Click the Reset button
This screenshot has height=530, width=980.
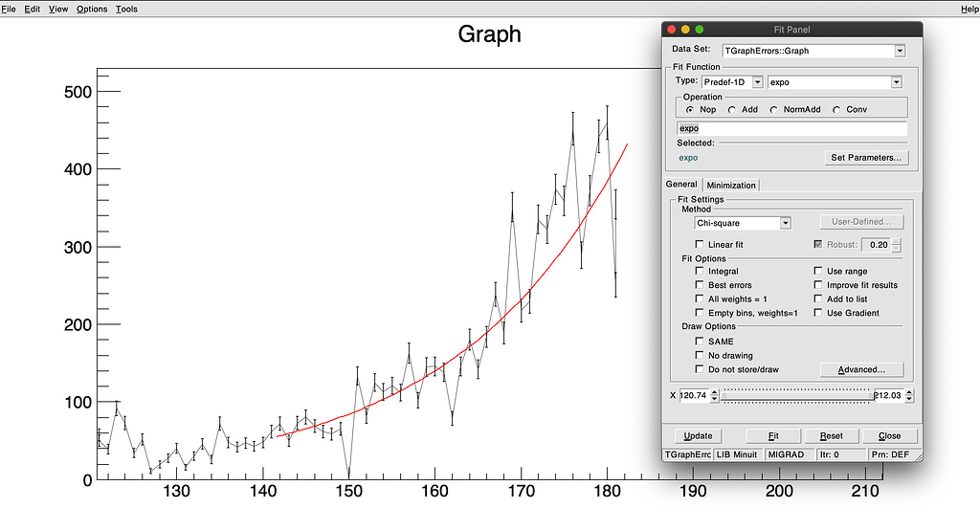coord(832,436)
